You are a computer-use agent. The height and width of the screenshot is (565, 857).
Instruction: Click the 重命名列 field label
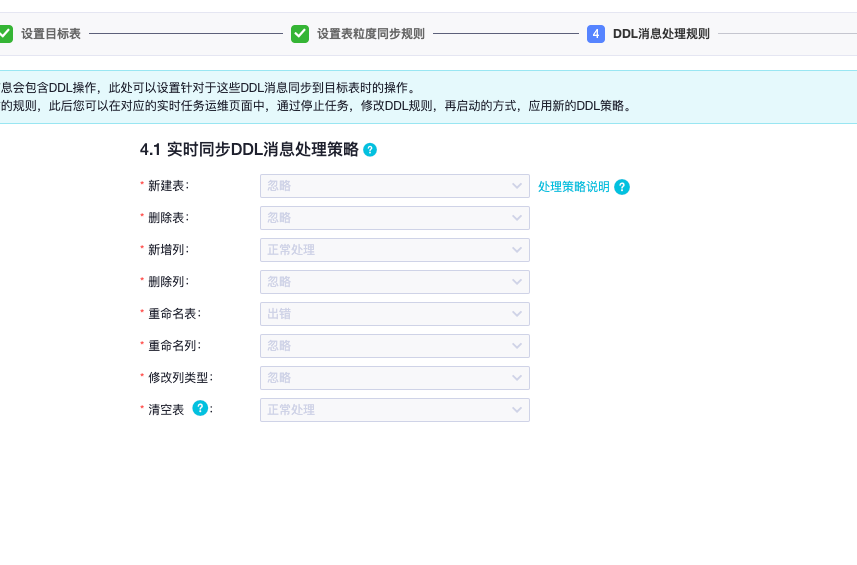[x=174, y=346]
